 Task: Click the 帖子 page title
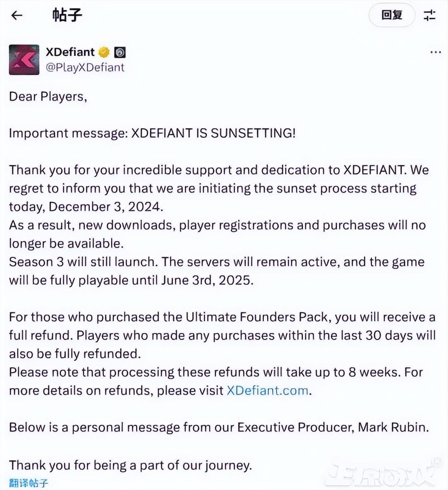tap(67, 16)
